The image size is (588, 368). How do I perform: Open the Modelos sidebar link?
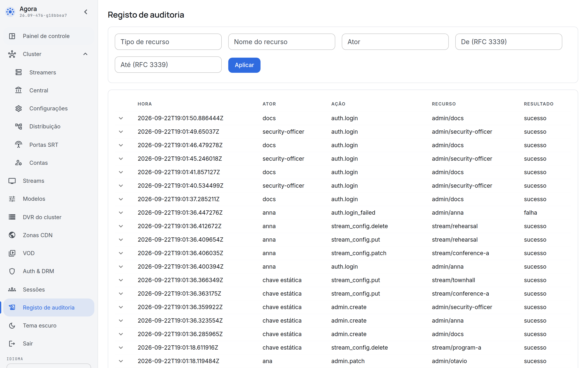pyautogui.click(x=49, y=199)
